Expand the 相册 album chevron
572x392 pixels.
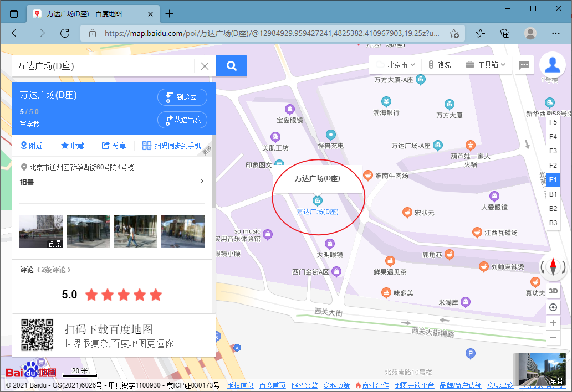202,182
